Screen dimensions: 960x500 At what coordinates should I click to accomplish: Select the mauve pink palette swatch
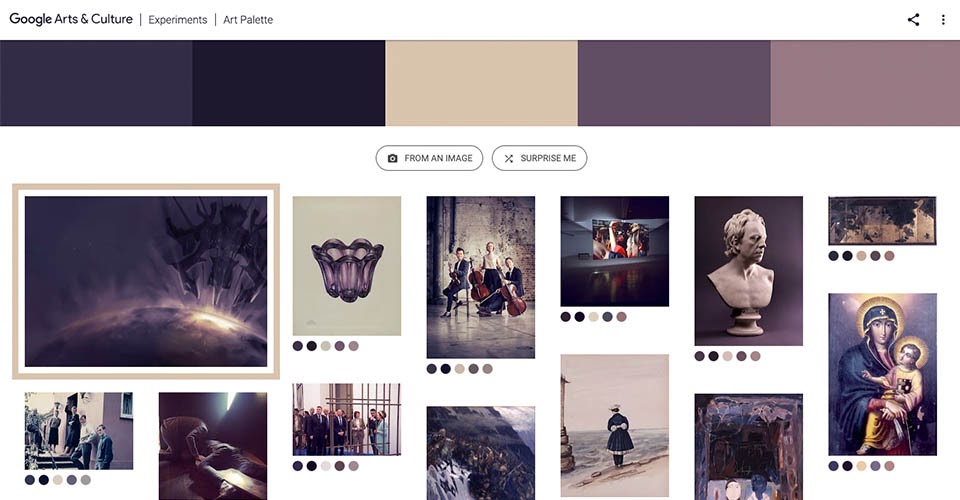point(865,83)
